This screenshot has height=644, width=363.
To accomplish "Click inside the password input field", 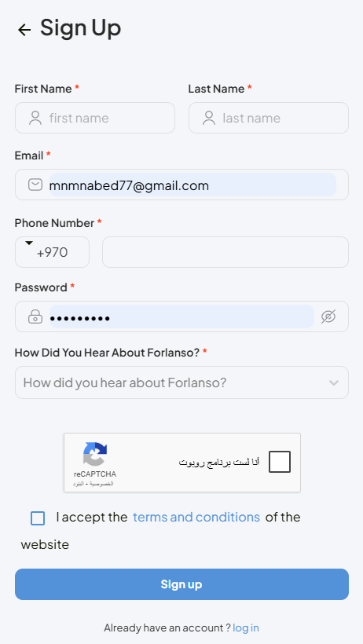I will point(181,317).
